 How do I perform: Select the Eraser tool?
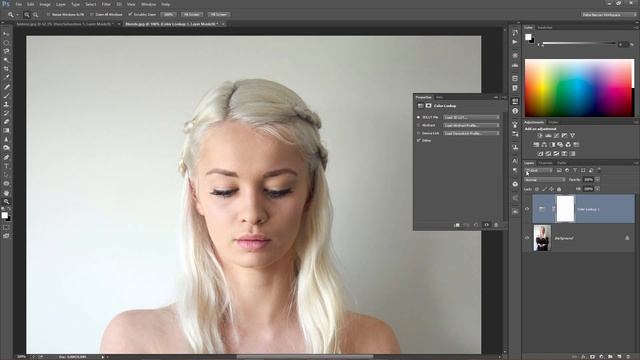[6, 122]
